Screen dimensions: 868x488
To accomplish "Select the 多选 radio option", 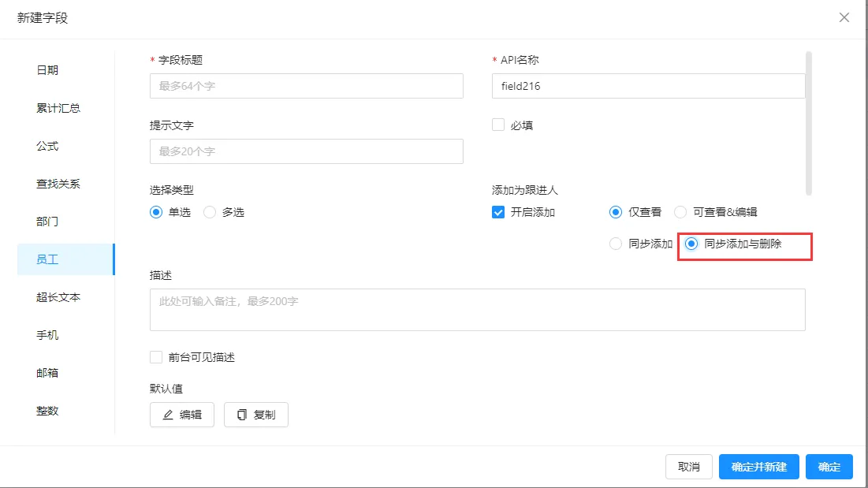I will [210, 212].
